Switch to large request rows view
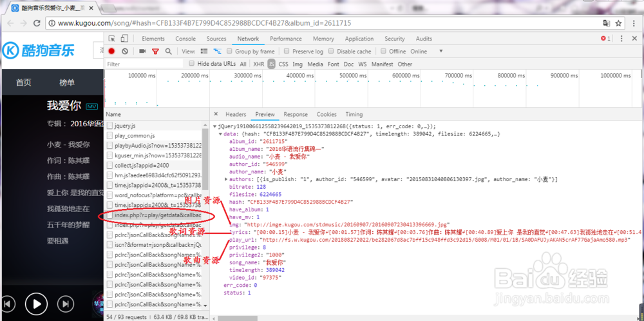The image size is (644, 321). coord(204,52)
